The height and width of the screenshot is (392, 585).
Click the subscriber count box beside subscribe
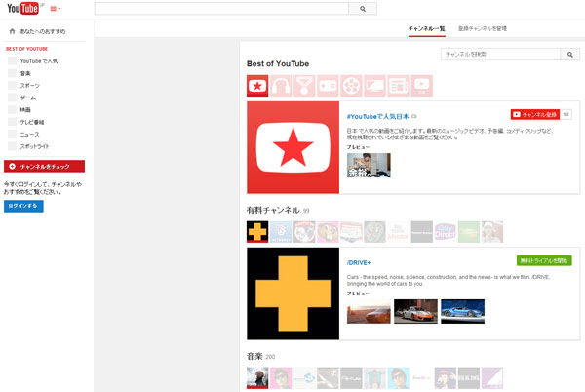click(x=565, y=114)
